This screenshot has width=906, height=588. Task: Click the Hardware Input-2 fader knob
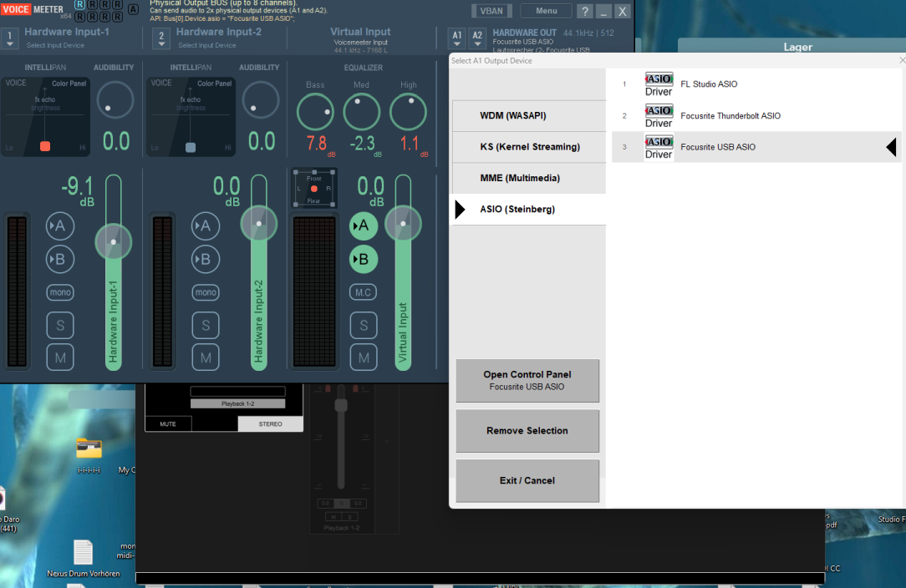(x=259, y=223)
